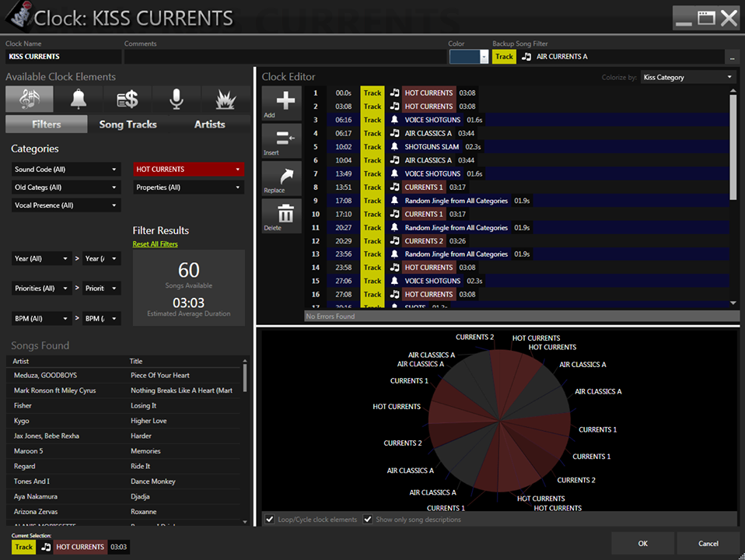
Task: Select song Higher Love by Kygo
Action: pyautogui.click(x=124, y=421)
